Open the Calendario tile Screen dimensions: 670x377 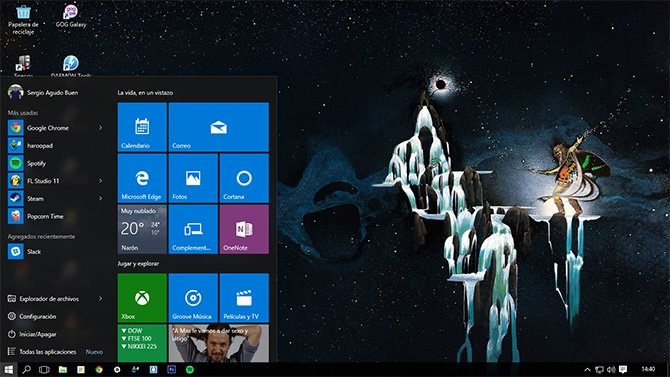point(142,127)
